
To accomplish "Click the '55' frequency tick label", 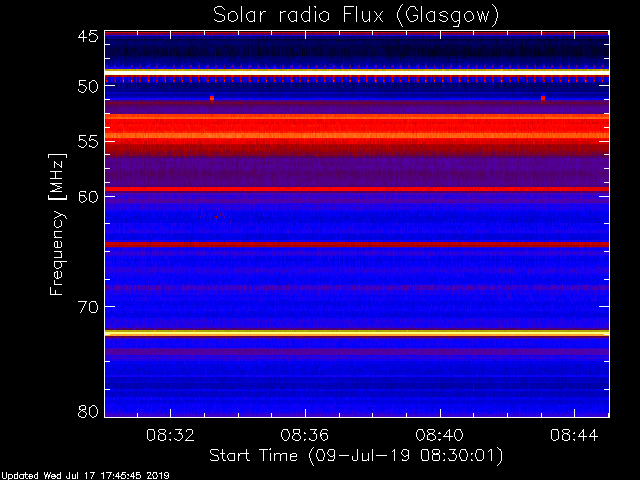I will [x=88, y=142].
